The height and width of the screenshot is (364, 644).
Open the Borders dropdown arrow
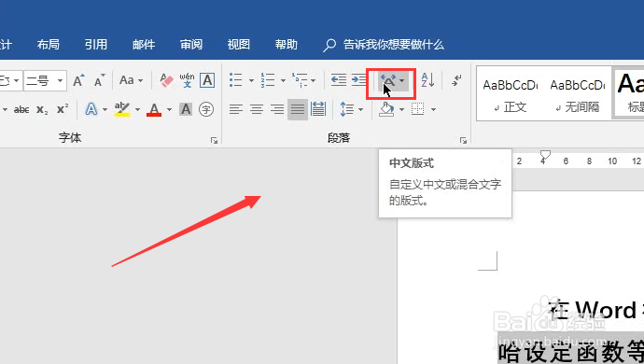[x=433, y=110]
